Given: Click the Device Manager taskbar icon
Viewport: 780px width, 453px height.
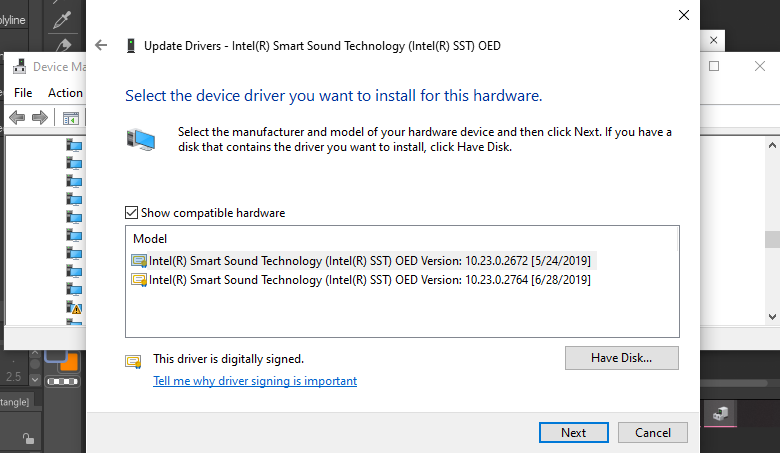Looking at the screenshot, I should tap(719, 413).
